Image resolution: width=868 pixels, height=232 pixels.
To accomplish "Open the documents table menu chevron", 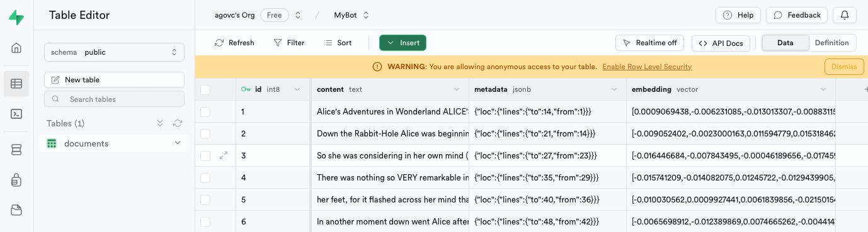I will [x=178, y=143].
